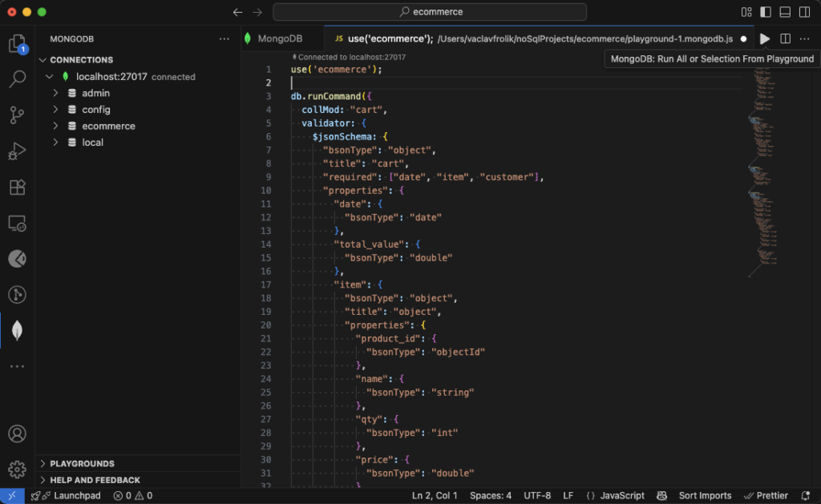The width and height of the screenshot is (821, 504).
Task: Open the Search view in activity bar
Action: click(18, 79)
